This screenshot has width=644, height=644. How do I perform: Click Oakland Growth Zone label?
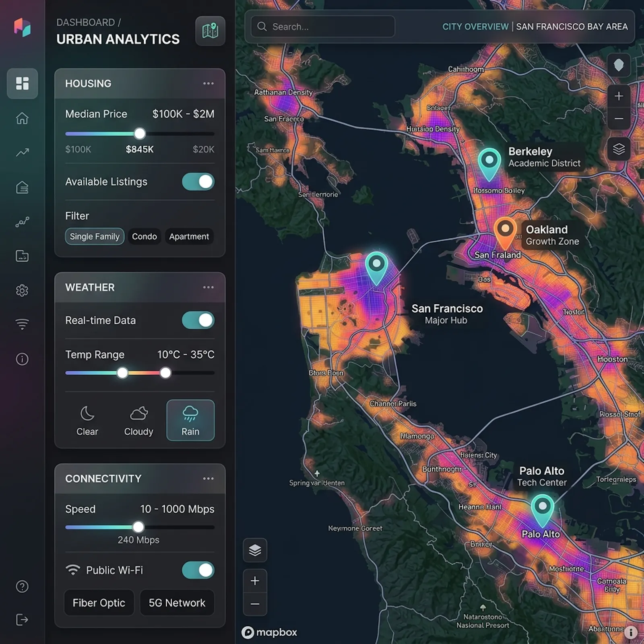552,235
